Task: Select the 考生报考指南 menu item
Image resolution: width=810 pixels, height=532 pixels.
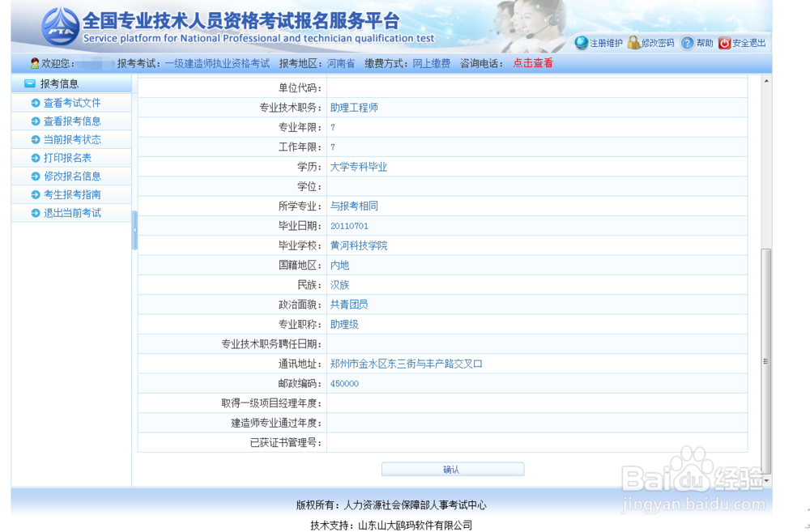Action: coord(72,194)
